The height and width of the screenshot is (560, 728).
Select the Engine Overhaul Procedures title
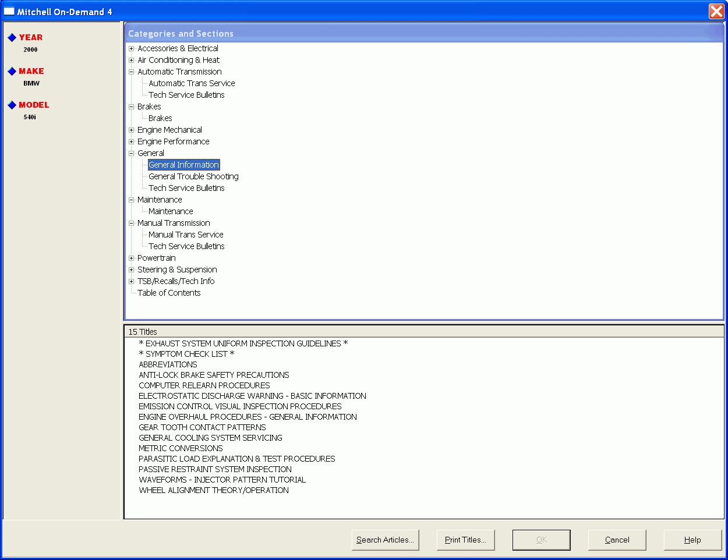coord(248,417)
